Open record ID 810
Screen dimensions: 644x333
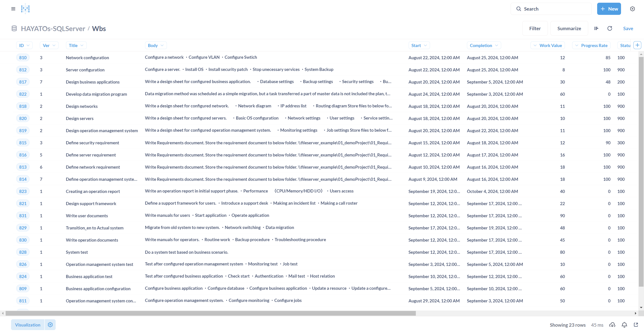(23, 57)
